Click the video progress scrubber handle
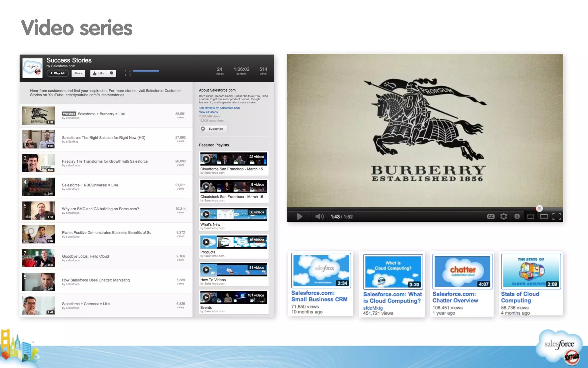The height and width of the screenshot is (368, 588). [x=539, y=209]
